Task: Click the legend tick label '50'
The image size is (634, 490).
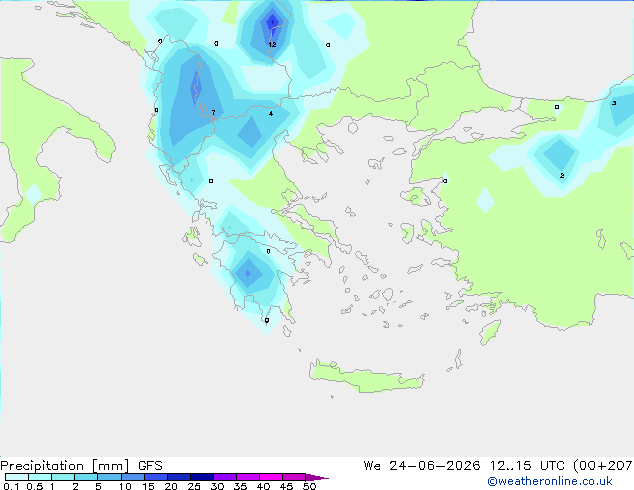Action: (309, 486)
